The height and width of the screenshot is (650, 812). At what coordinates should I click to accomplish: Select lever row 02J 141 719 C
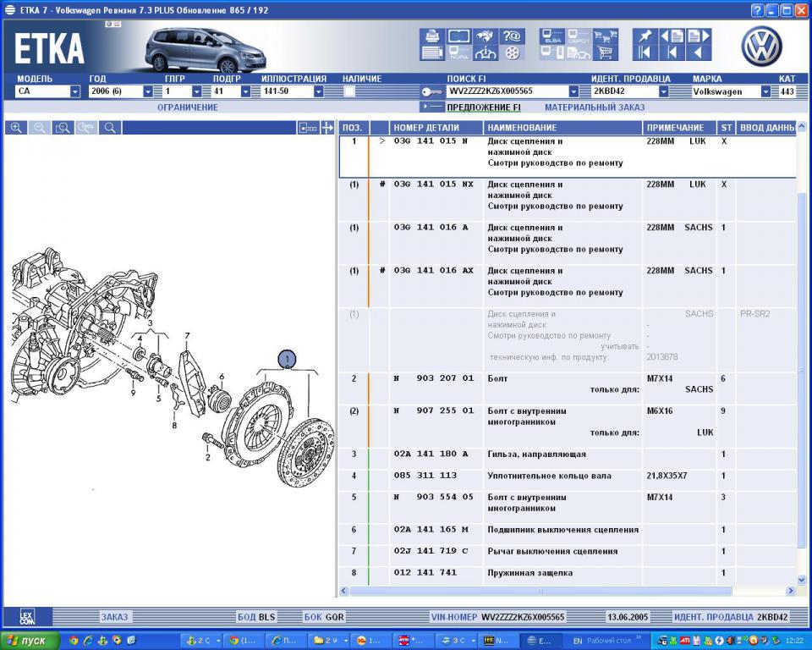tap(567, 556)
